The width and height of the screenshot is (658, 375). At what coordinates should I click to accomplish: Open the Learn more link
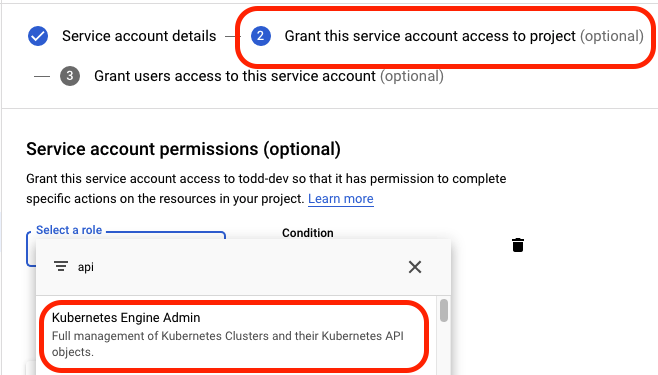pyautogui.click(x=341, y=198)
